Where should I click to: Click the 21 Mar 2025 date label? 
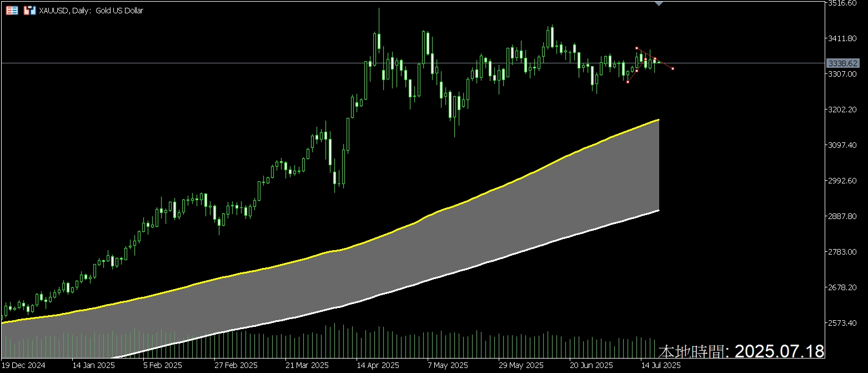point(307,366)
